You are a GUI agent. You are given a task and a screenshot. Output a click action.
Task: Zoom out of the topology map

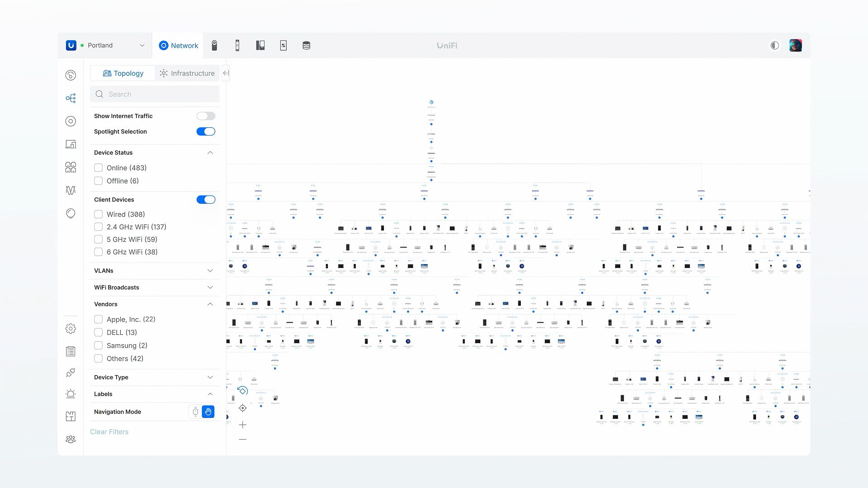(x=243, y=439)
